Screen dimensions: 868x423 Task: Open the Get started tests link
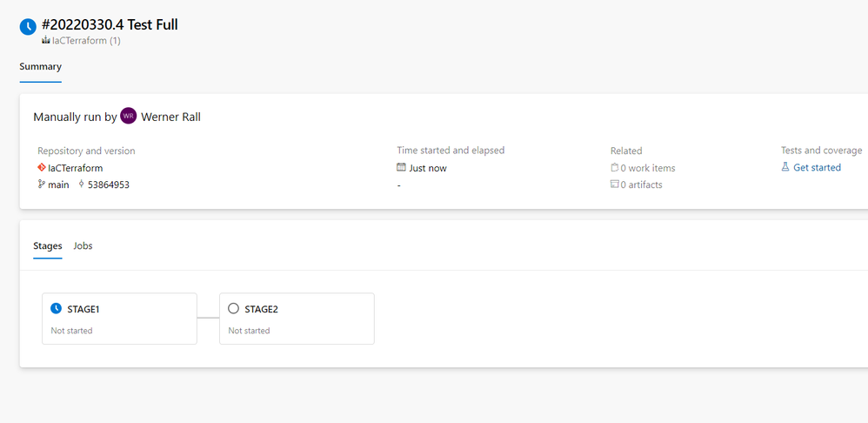point(817,168)
